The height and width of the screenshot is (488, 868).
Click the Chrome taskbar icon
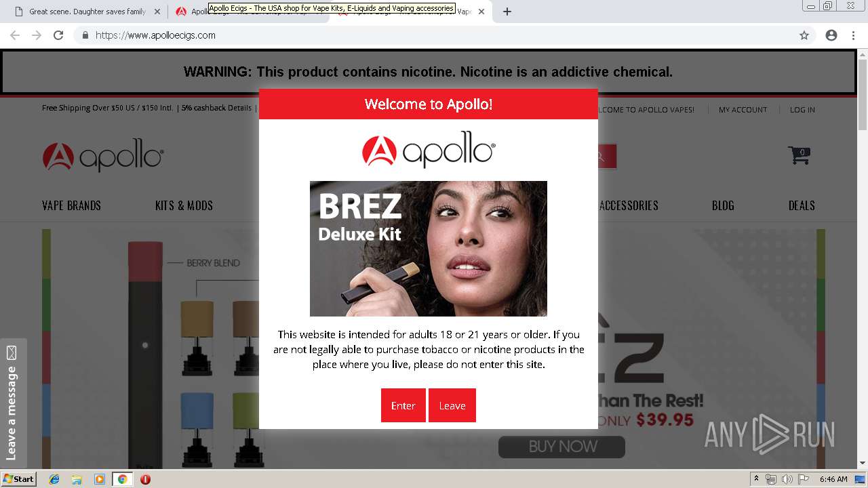coord(122,479)
